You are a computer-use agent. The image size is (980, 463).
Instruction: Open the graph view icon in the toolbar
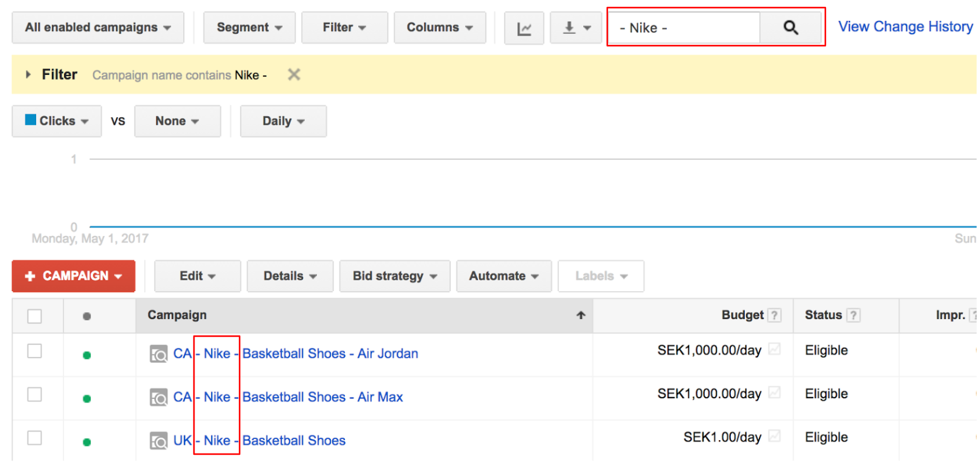tap(524, 27)
